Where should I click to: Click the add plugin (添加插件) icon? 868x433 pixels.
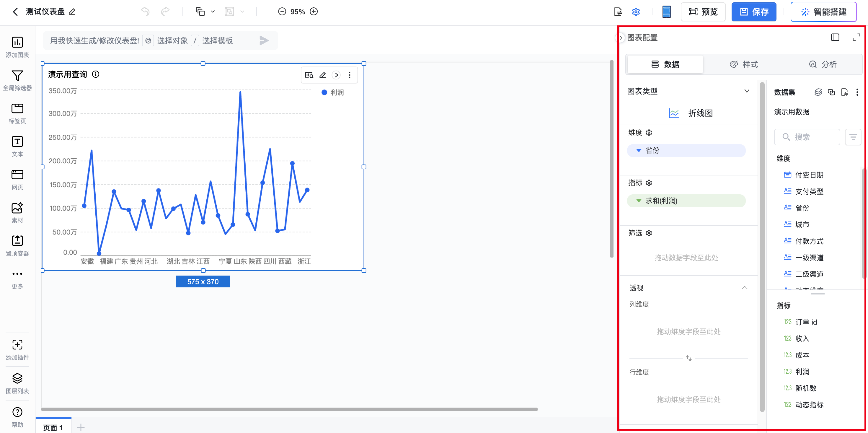coord(17,345)
